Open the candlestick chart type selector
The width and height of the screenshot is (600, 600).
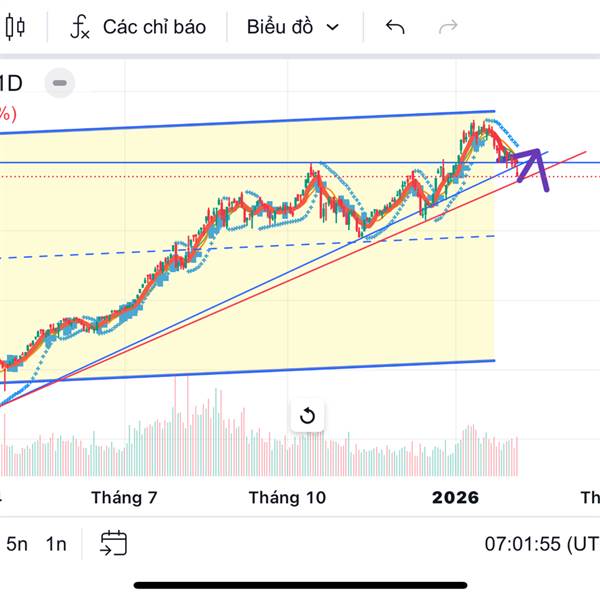(14, 27)
